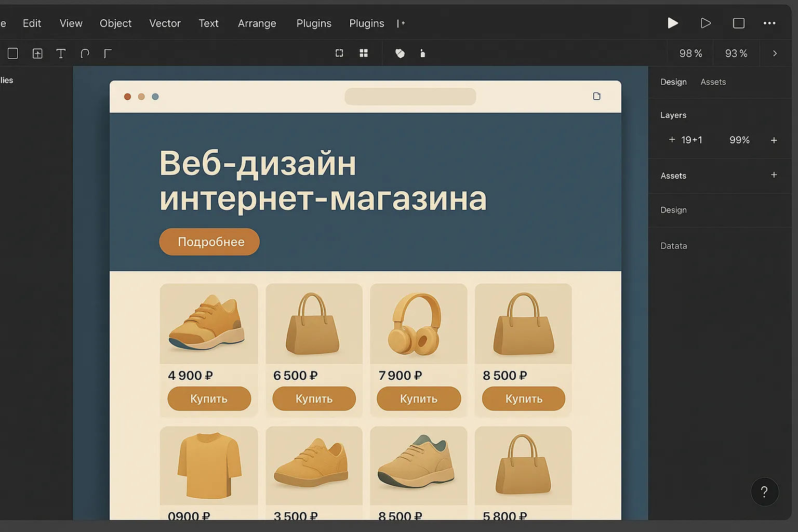Screen dimensions: 798x532
Task: Open the Arrange menu
Action: pyautogui.click(x=257, y=23)
